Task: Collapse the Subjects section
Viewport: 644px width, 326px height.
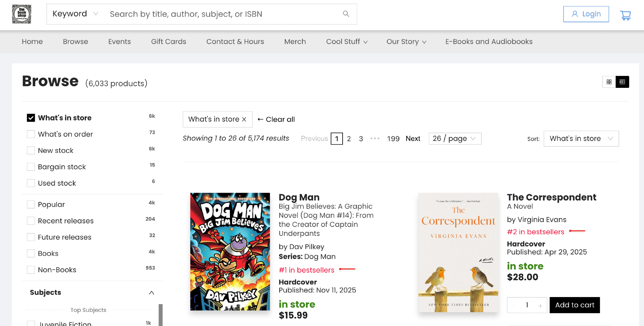Action: (x=151, y=293)
